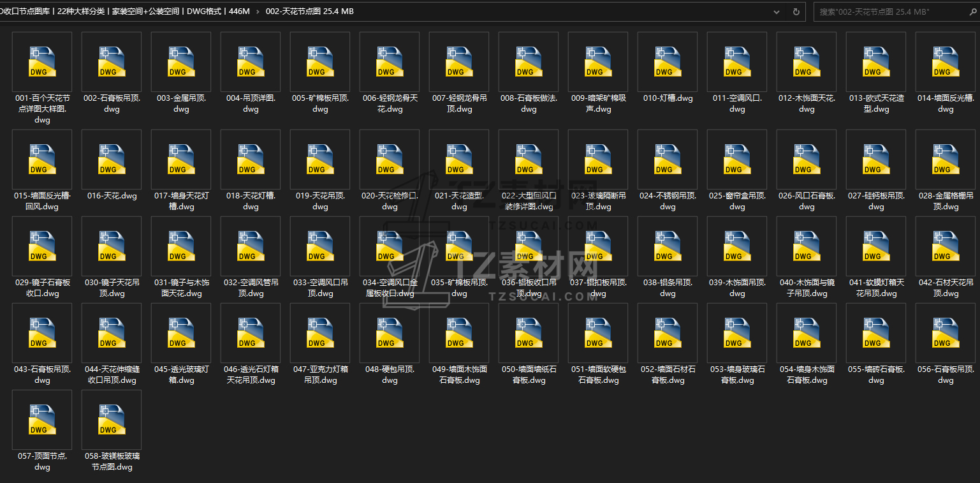This screenshot has height=483, width=980.
Task: Click the file name 022-大型回风口装修详图.dwg
Action: click(529, 202)
